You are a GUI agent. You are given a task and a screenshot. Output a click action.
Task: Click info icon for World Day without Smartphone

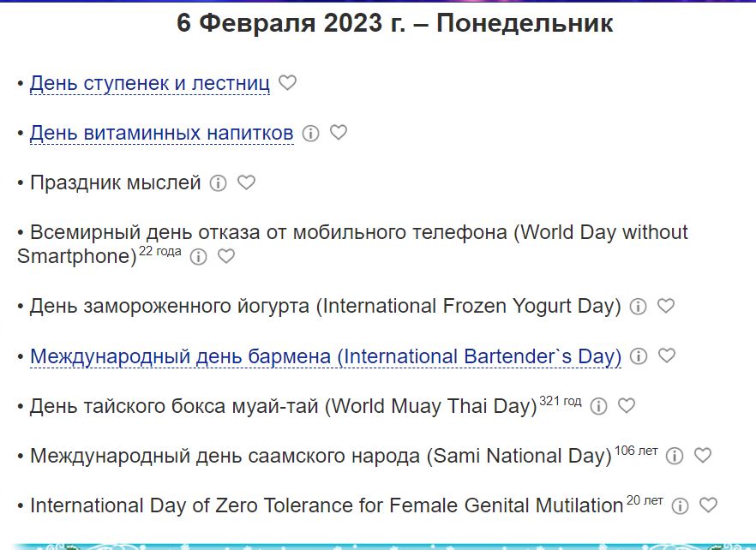(x=198, y=257)
